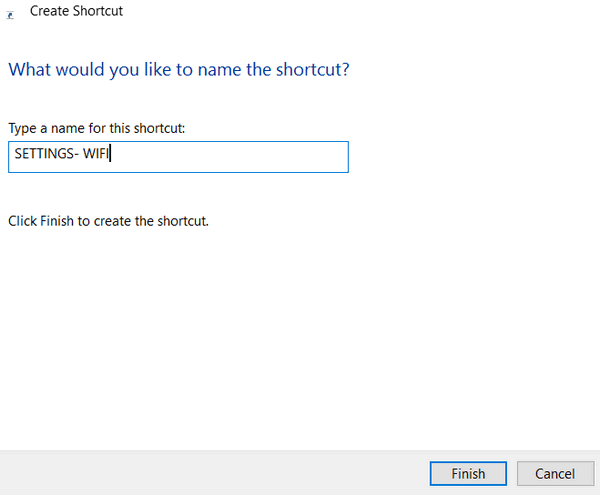
Task: Focus the shortcut name input field
Action: pyautogui.click(x=178, y=157)
